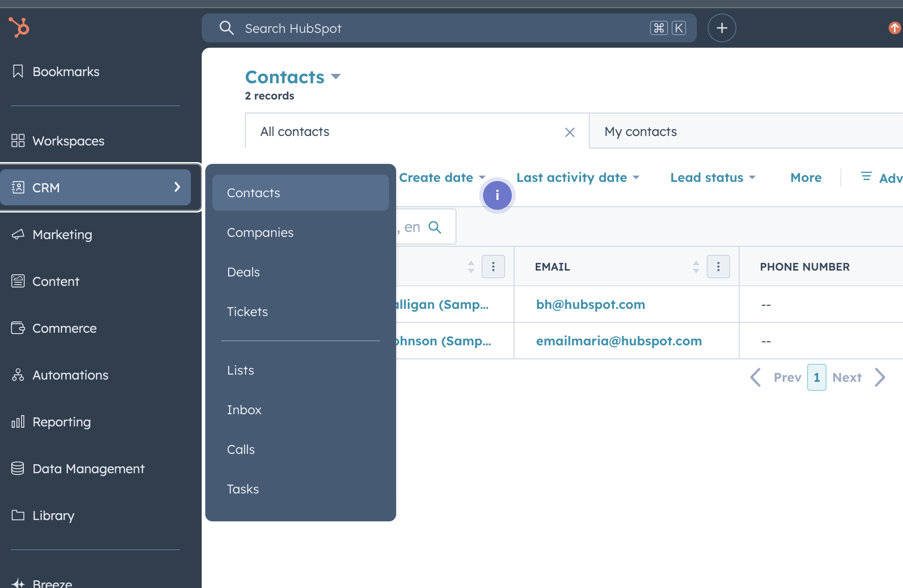Viewport: 903px width, 588px height.
Task: Open the Library folder section
Action: pyautogui.click(x=43, y=516)
